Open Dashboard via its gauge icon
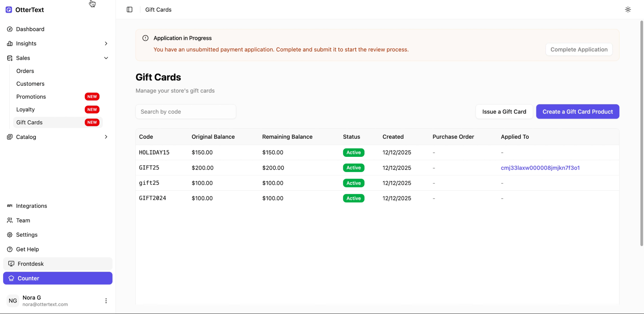644x314 pixels. click(10, 29)
